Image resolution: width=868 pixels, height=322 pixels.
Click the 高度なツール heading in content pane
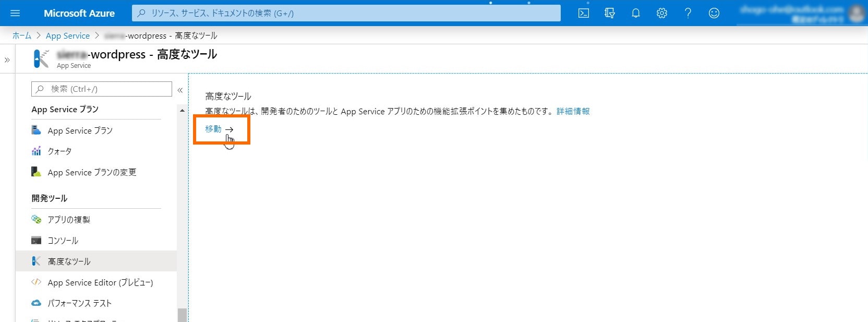(x=228, y=96)
